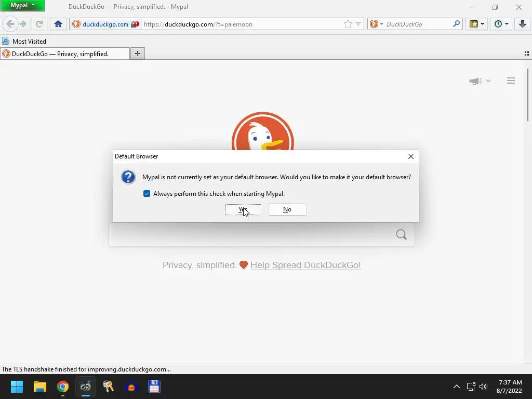Open the Windows Start menu
This screenshot has height=399, width=532.
(17, 387)
